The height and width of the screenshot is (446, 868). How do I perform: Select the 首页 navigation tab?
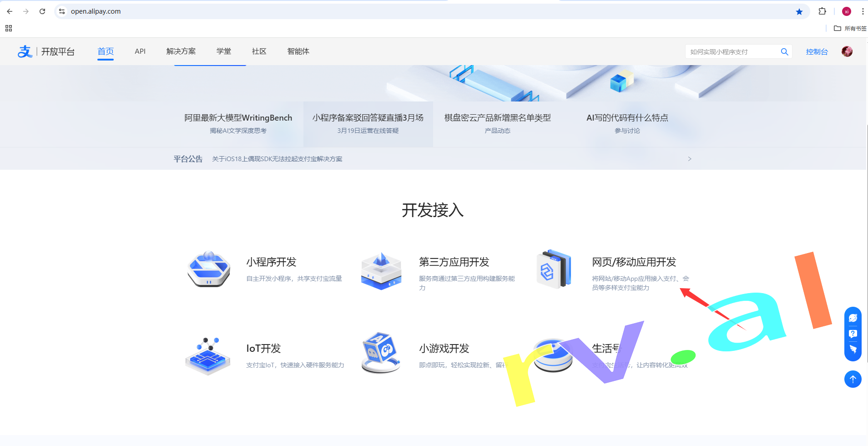click(106, 51)
